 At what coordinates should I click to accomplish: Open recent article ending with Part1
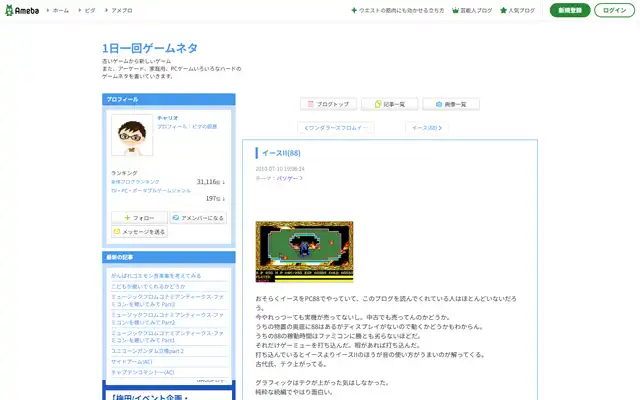point(167,337)
